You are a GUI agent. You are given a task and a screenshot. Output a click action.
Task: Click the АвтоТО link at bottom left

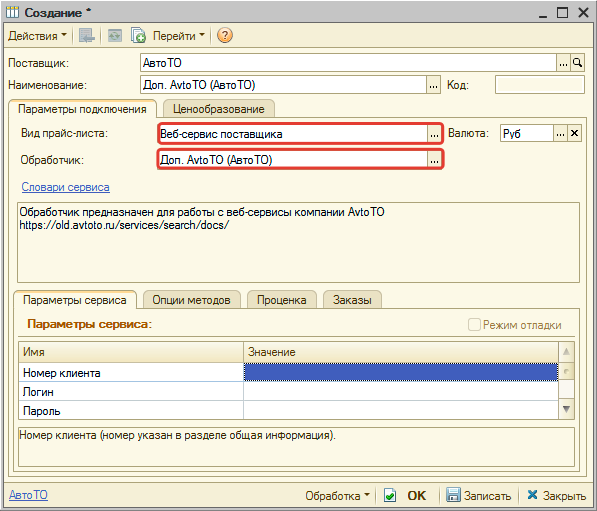point(28,495)
